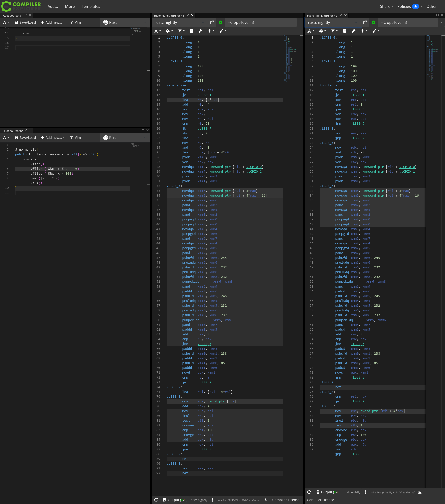The width and height of the screenshot is (445, 504).
Task: Close the Rust source #2 tab
Action: pyautogui.click(x=30, y=131)
